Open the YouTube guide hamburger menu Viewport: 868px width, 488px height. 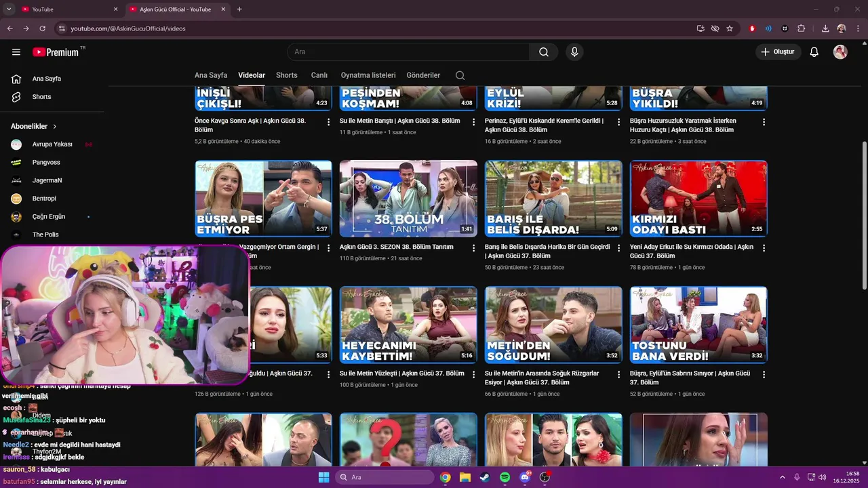[16, 52]
